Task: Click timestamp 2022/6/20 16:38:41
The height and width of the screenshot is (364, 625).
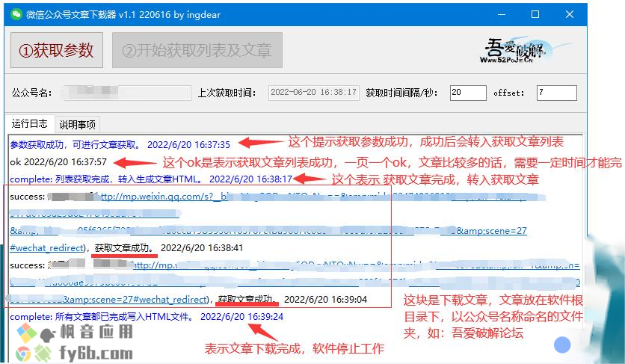Action: [202, 248]
